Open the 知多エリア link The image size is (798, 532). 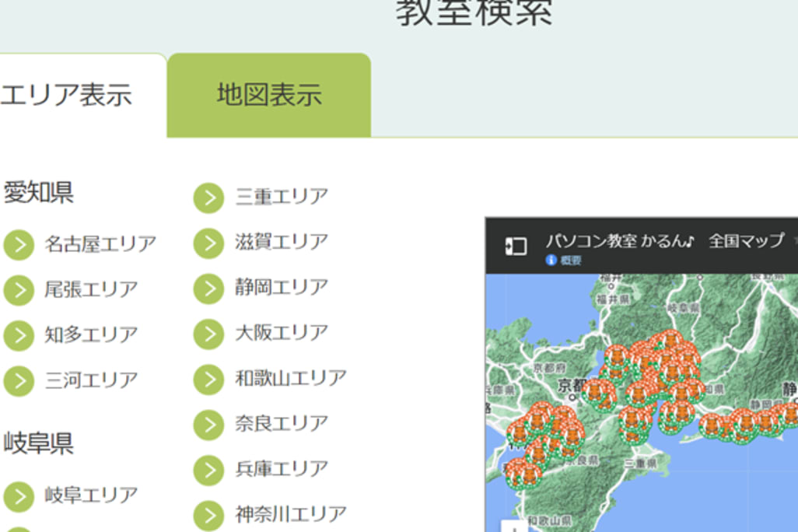coord(91,335)
